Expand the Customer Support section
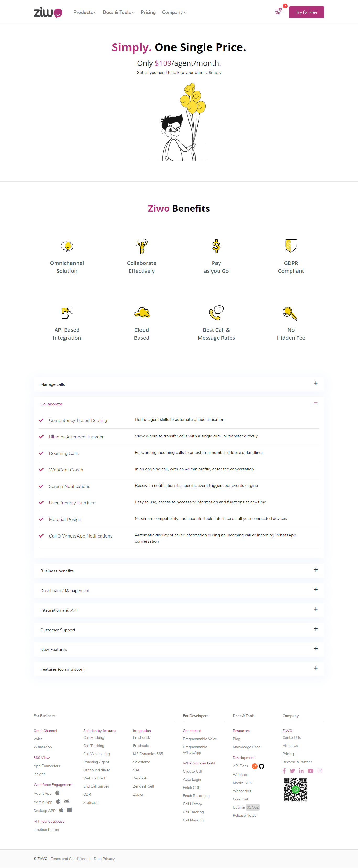The height and width of the screenshot is (868, 358). pos(179,630)
